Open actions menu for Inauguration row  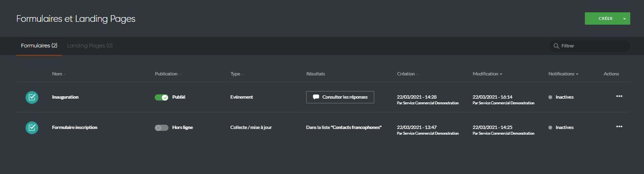point(619,96)
